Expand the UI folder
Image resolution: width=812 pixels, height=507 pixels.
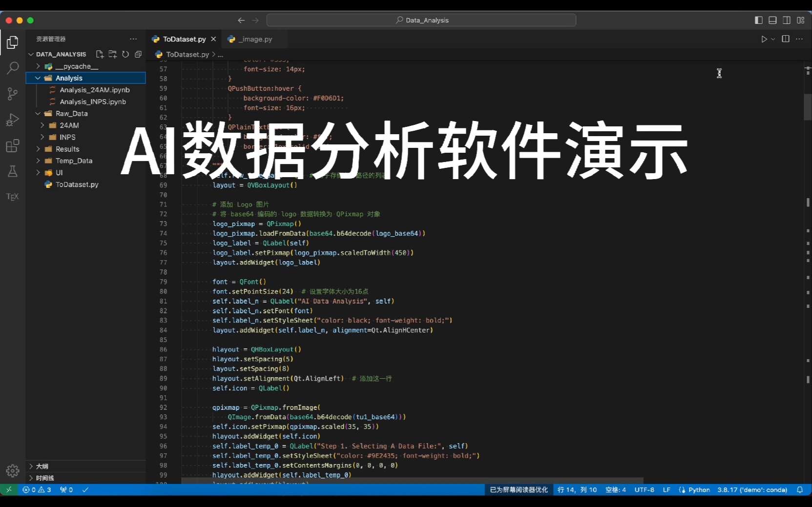[x=38, y=173]
